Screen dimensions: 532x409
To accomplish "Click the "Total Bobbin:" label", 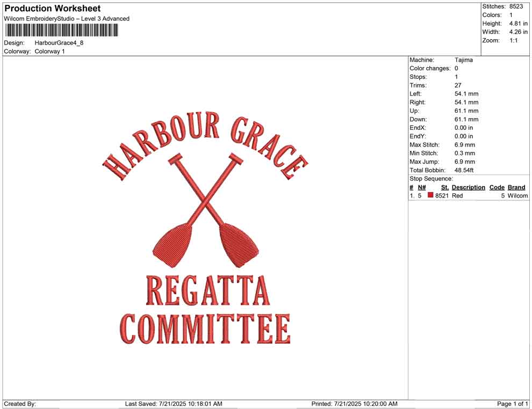I will point(428,170).
